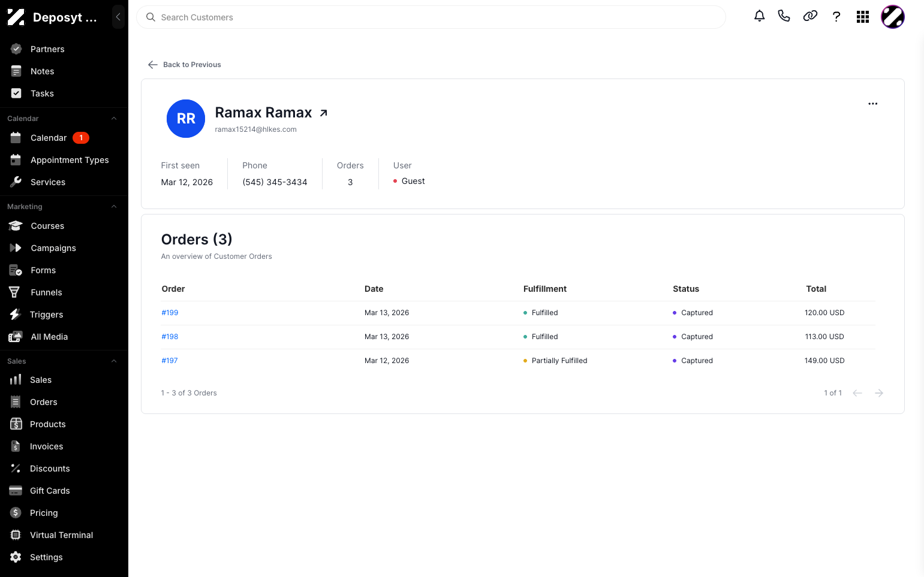Click the Invoices icon

click(x=16, y=446)
